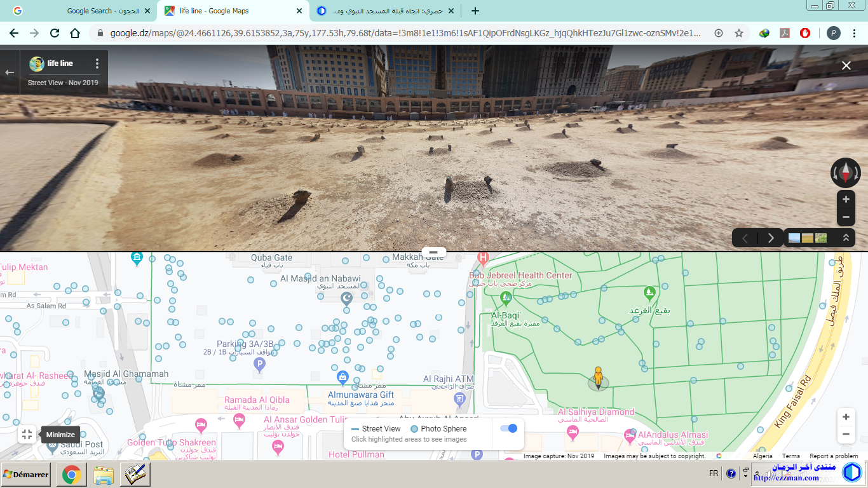Image resolution: width=868 pixels, height=488 pixels.
Task: Open Chrome from the taskbar
Action: pyautogui.click(x=71, y=475)
